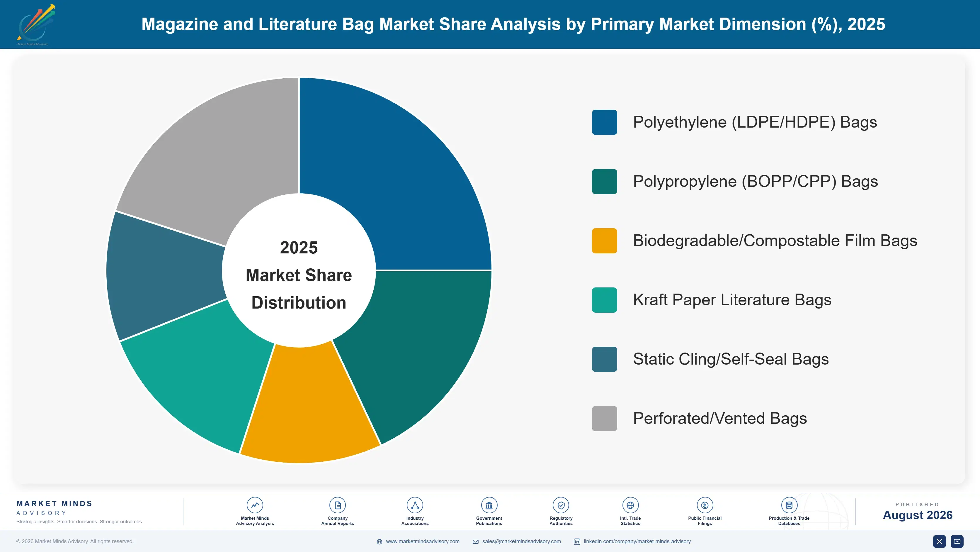Click the Polyethylene (LDPE/HDPE) Bags legend label

coord(755,122)
